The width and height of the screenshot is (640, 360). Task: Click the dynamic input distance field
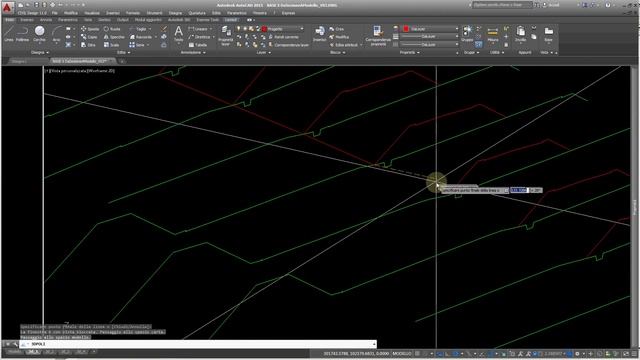click(519, 190)
